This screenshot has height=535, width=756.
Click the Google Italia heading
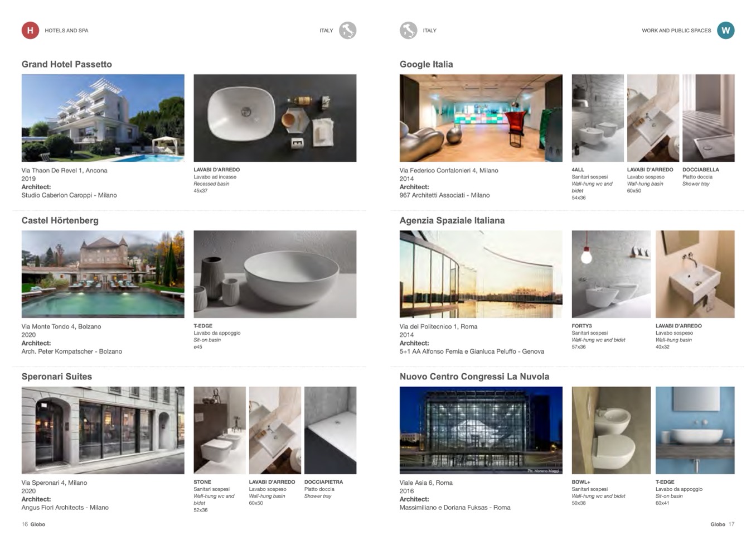426,64
